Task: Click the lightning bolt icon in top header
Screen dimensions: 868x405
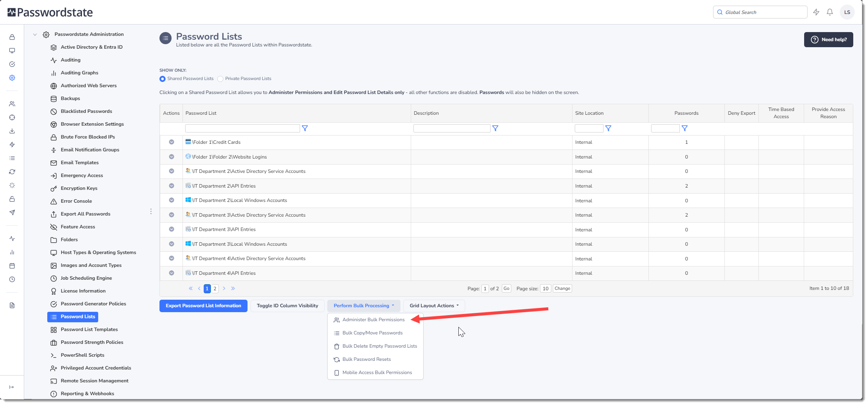Action: pos(816,12)
